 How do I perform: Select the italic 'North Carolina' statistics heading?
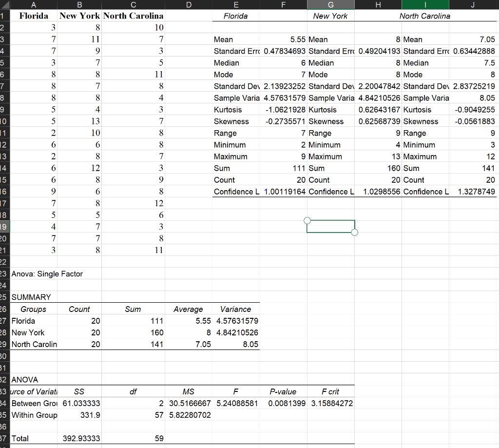coord(425,16)
